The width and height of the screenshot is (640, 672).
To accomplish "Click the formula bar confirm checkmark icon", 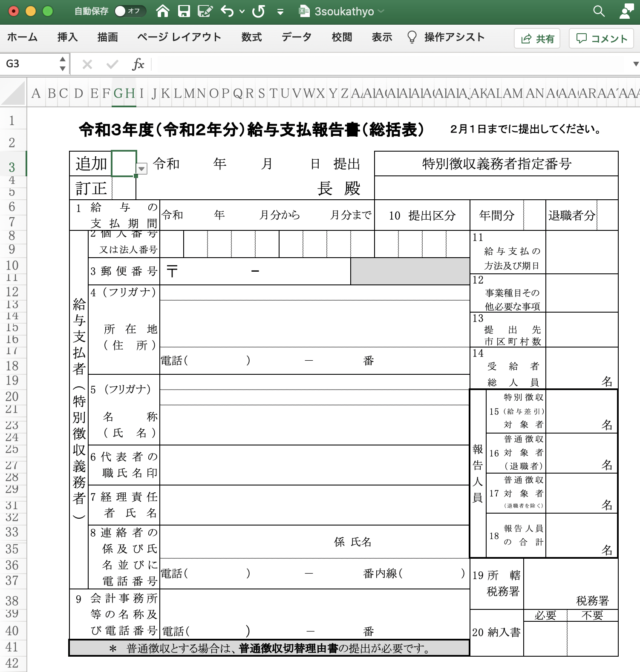I will tap(112, 64).
